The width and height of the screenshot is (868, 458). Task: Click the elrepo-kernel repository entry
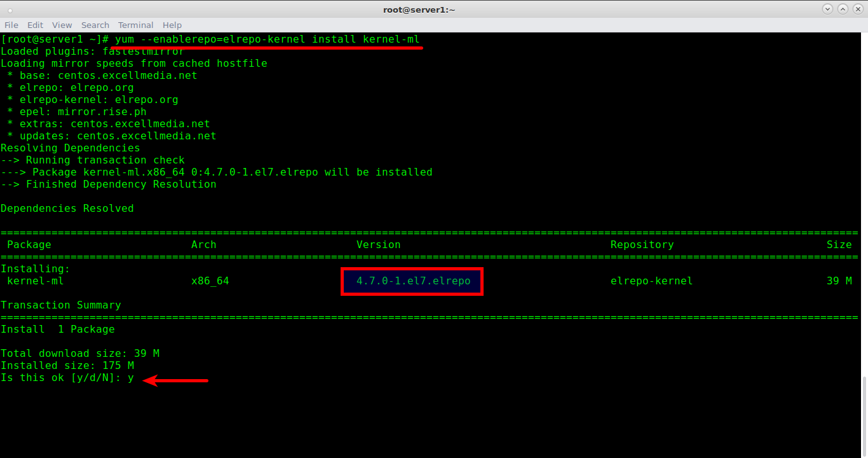point(651,281)
